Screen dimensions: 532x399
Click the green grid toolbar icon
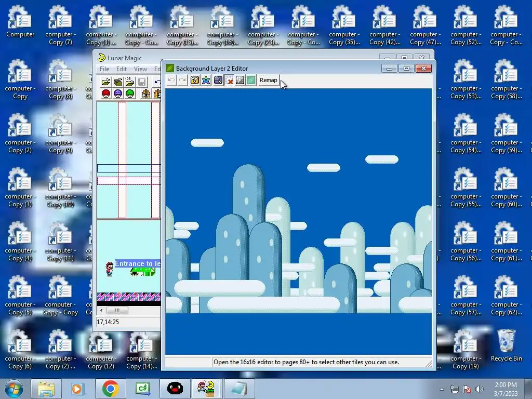pyautogui.click(x=251, y=81)
